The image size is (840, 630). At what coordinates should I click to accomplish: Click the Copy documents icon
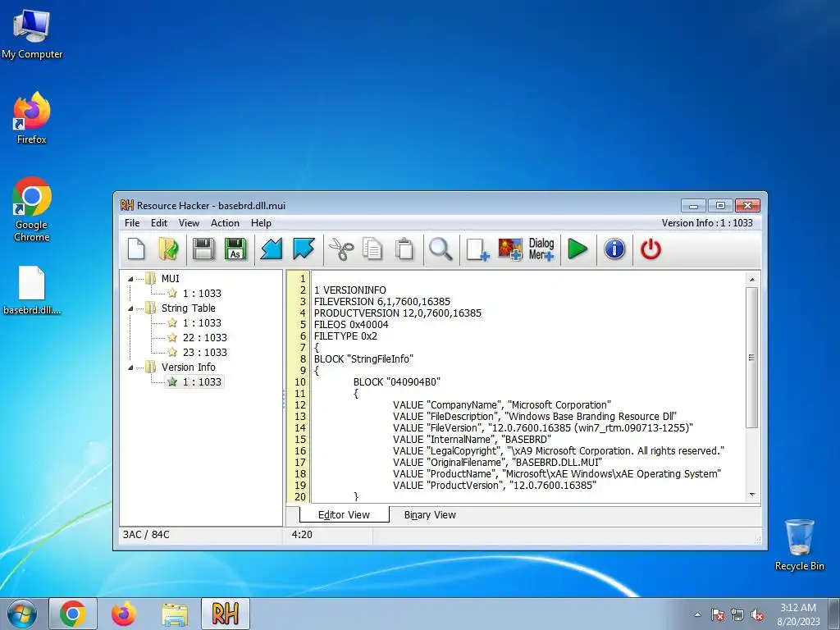(372, 249)
